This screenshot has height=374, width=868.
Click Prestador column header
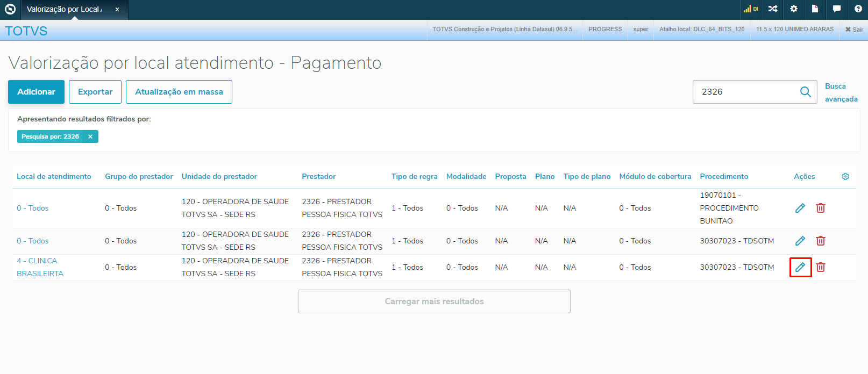pyautogui.click(x=319, y=176)
